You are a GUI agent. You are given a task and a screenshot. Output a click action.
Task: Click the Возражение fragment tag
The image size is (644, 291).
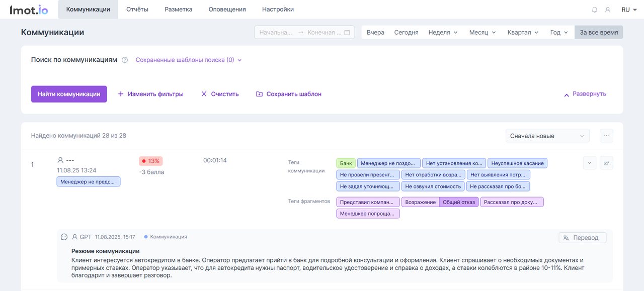click(420, 202)
